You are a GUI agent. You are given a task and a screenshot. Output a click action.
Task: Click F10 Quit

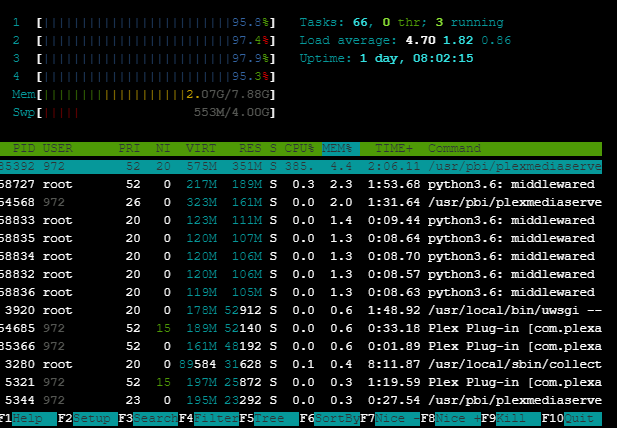pos(572,418)
